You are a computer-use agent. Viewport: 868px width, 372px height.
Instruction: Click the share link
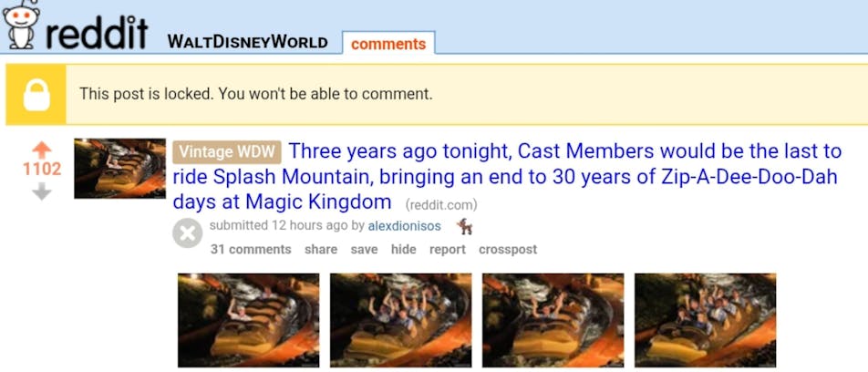click(x=321, y=250)
